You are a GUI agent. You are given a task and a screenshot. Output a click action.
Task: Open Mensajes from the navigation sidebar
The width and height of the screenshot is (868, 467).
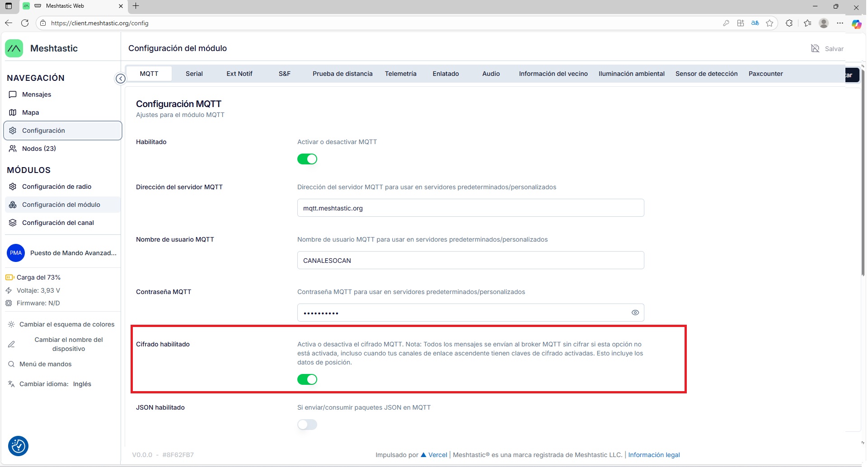click(x=37, y=94)
